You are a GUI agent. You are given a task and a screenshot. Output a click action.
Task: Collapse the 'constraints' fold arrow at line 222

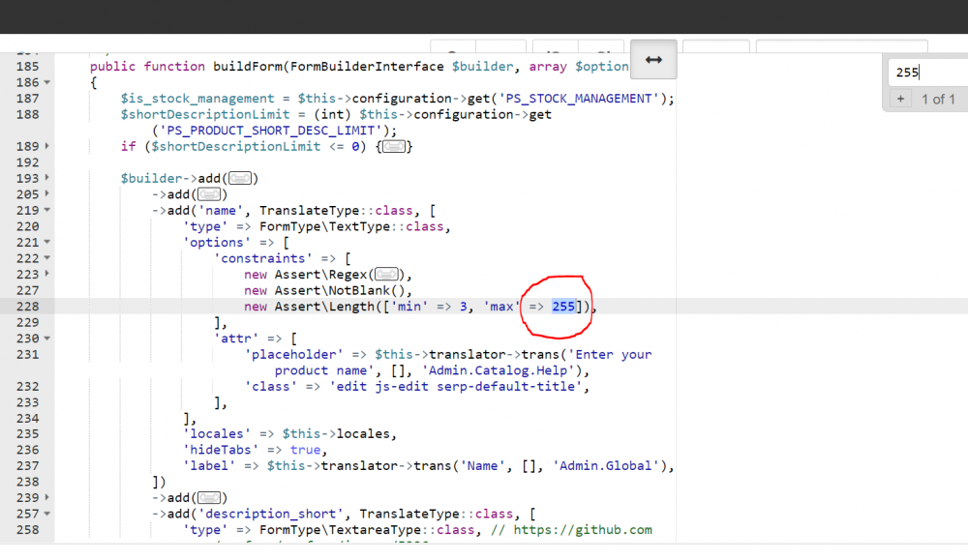point(46,258)
